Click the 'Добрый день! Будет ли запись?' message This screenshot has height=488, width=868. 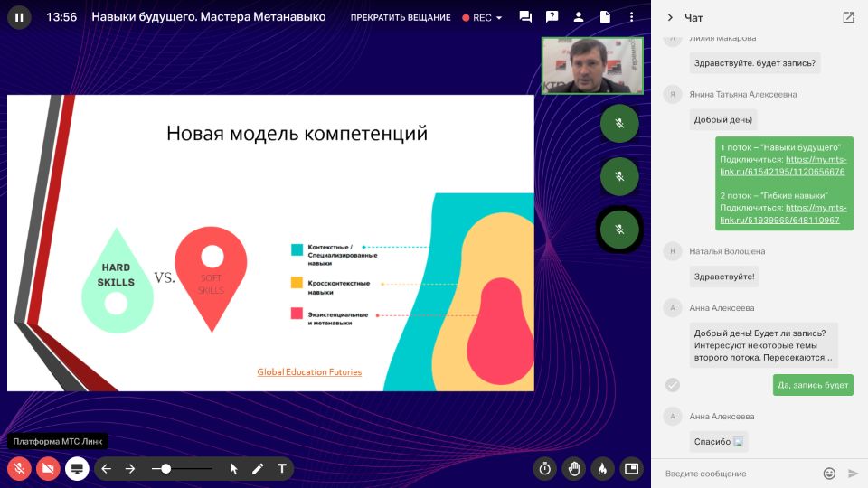click(763, 345)
